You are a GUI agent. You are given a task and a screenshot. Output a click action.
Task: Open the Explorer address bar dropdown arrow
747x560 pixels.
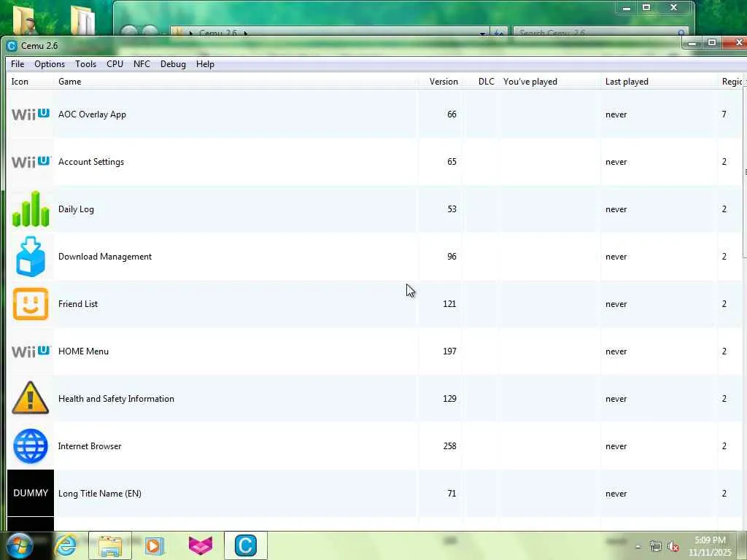(x=483, y=34)
